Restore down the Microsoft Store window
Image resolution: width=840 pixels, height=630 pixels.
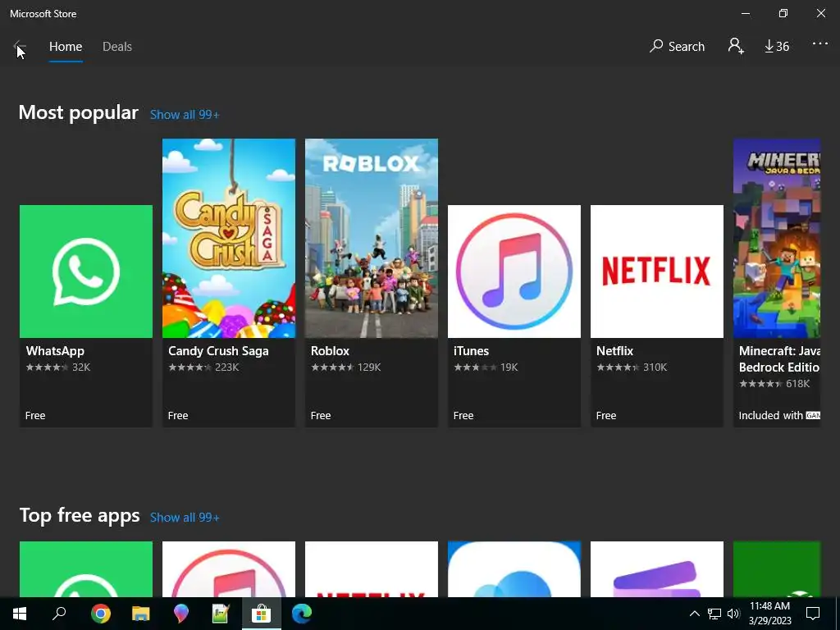(x=783, y=13)
